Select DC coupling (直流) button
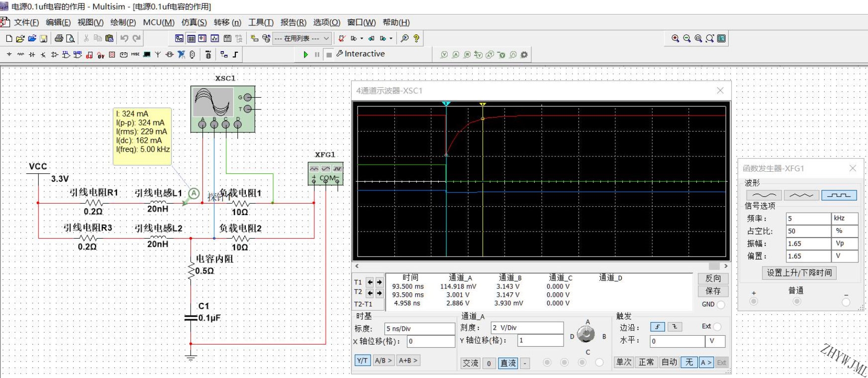The image size is (868, 378). (508, 363)
